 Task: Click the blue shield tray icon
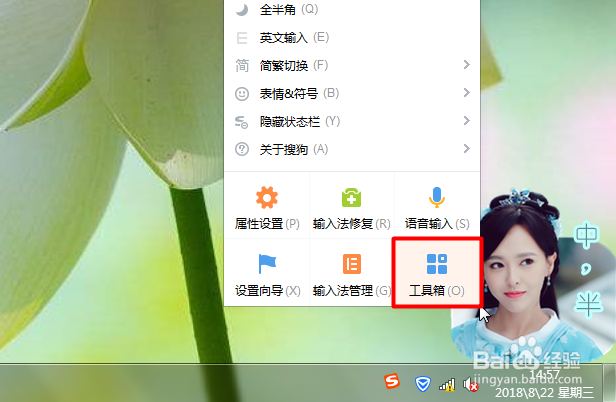[423, 384]
